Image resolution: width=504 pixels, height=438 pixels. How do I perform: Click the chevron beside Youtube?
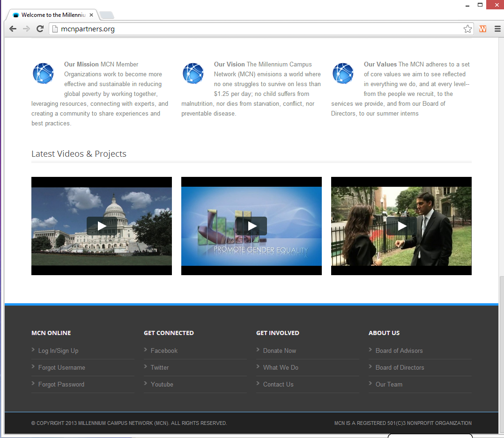click(146, 383)
